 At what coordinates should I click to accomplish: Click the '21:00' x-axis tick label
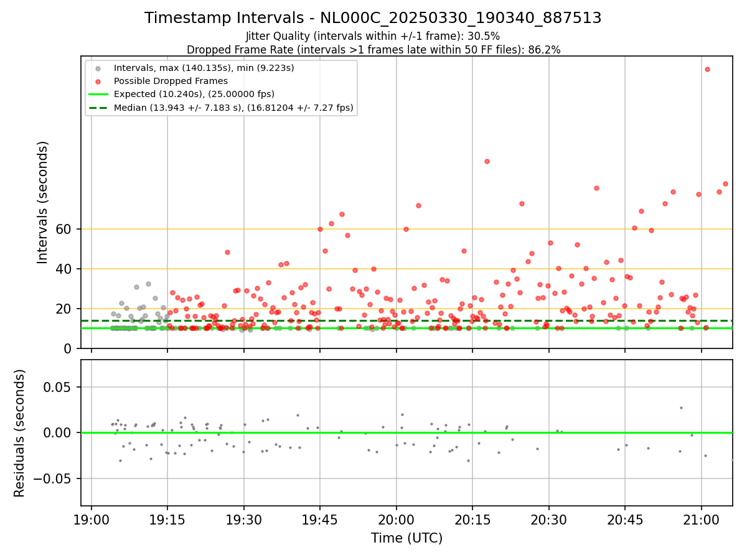tap(702, 520)
